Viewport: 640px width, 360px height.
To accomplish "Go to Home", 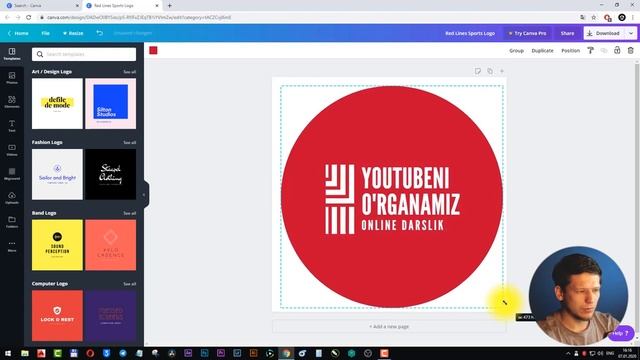I will [18, 33].
